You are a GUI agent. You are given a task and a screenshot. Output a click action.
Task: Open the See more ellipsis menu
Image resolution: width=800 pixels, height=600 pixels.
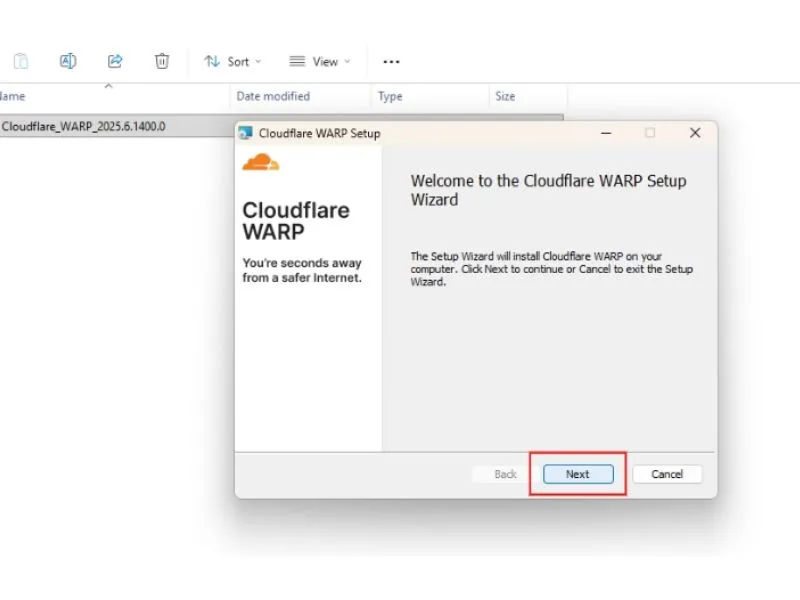[391, 62]
